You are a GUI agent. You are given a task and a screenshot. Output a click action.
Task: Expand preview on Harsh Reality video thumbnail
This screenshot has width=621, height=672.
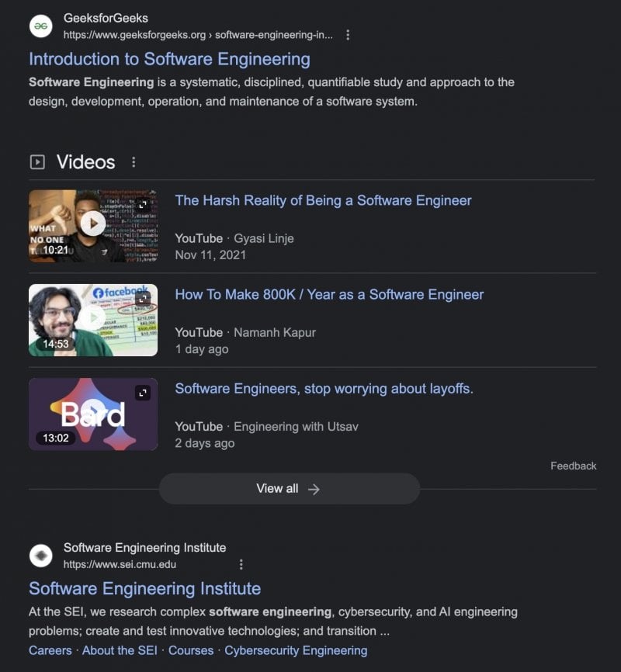point(144,205)
